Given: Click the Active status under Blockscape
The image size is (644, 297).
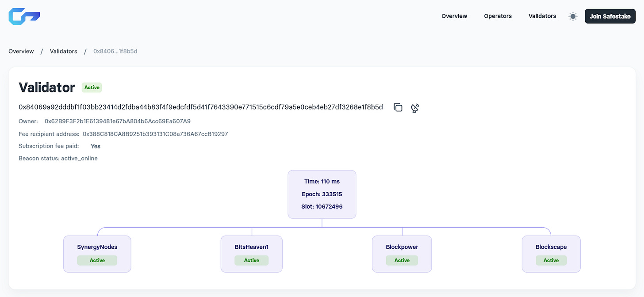Looking at the screenshot, I should (551, 260).
